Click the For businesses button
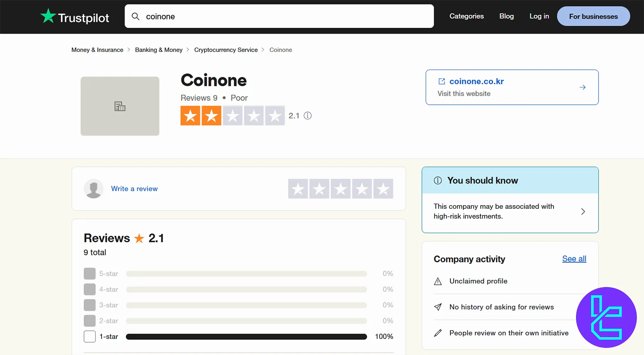The height and width of the screenshot is (355, 644). click(594, 16)
